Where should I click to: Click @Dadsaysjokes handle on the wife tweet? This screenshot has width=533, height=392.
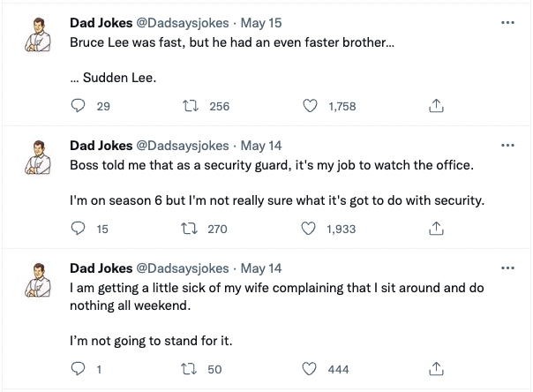[180, 268]
